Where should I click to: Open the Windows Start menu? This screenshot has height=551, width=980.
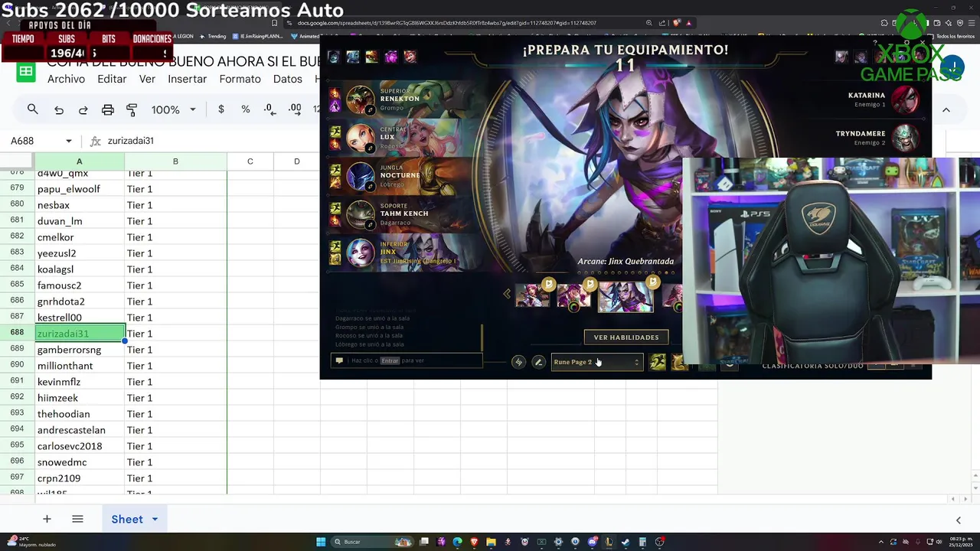[x=321, y=542]
